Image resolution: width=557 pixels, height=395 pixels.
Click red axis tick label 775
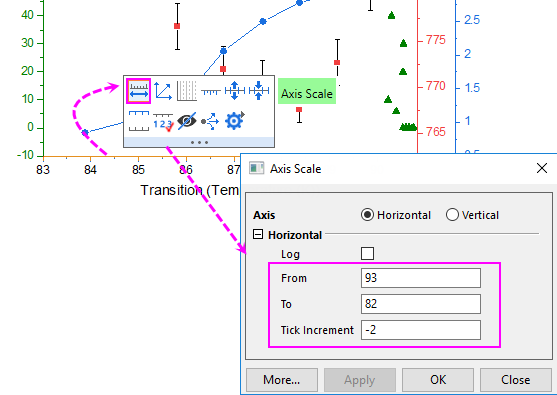coord(436,40)
